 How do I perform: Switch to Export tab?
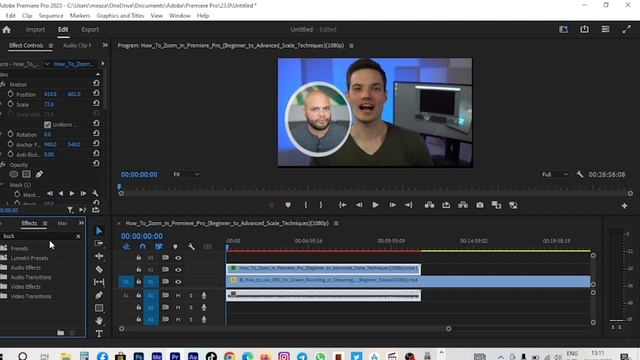tap(90, 29)
